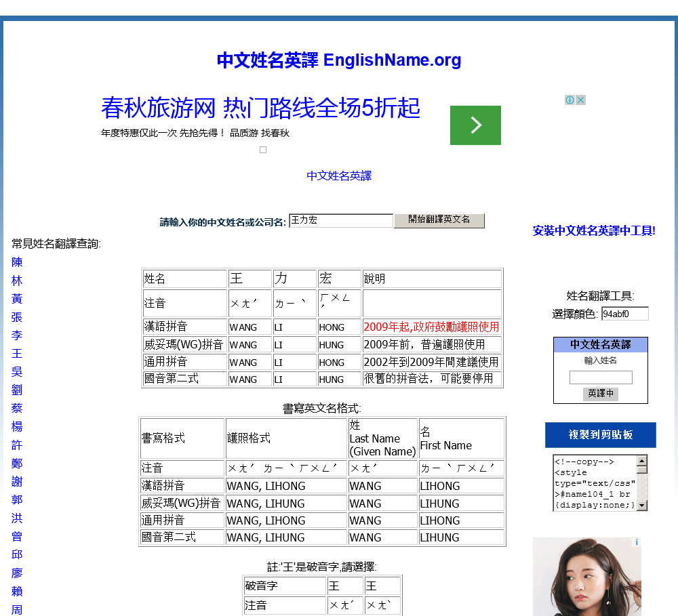Click the color code field 94abf0
This screenshot has height=616, width=678.
[x=625, y=314]
